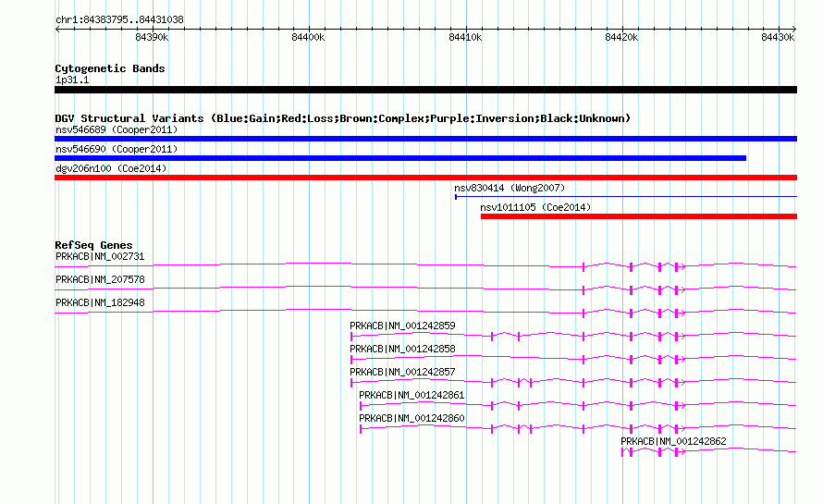Screen dimensions: 823x504
Task: Open the nsv830414 (Wong2007) variant label
Action: (510, 188)
